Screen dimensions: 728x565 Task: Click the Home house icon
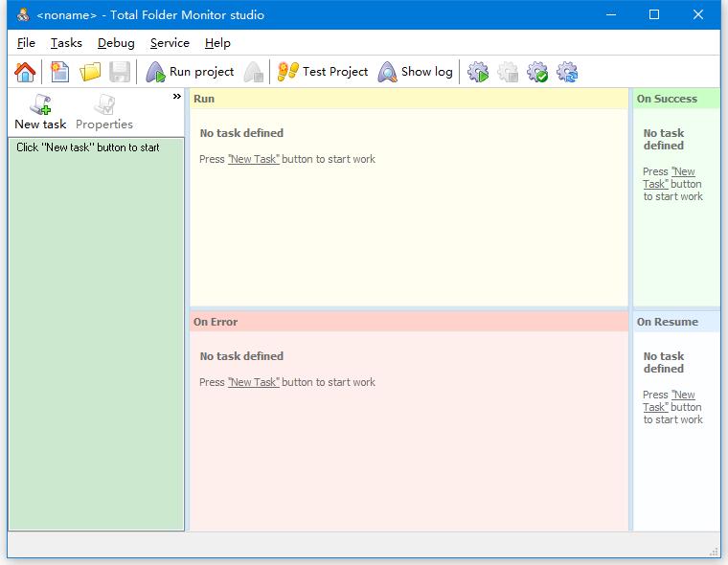click(x=25, y=72)
